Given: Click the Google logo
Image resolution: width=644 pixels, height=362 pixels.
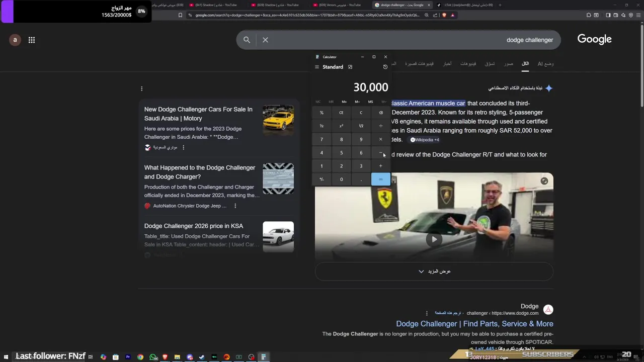Looking at the screenshot, I should pyautogui.click(x=594, y=39).
